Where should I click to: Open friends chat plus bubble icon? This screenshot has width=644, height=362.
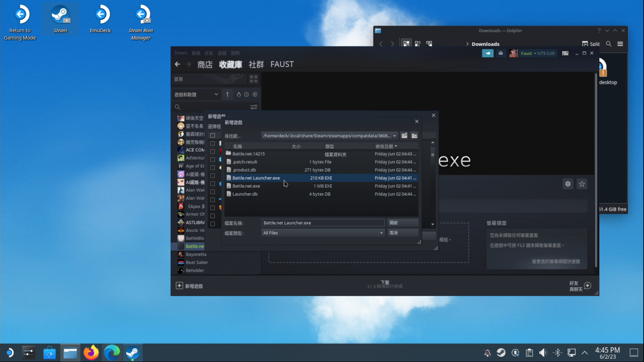coord(588,286)
